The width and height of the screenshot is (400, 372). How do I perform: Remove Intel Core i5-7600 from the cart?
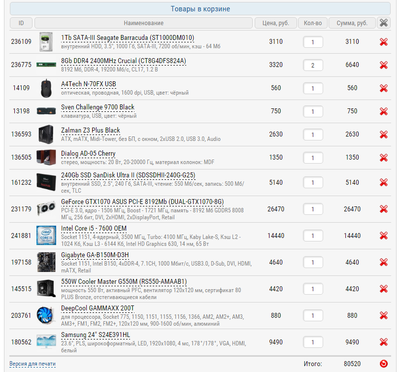click(x=383, y=236)
